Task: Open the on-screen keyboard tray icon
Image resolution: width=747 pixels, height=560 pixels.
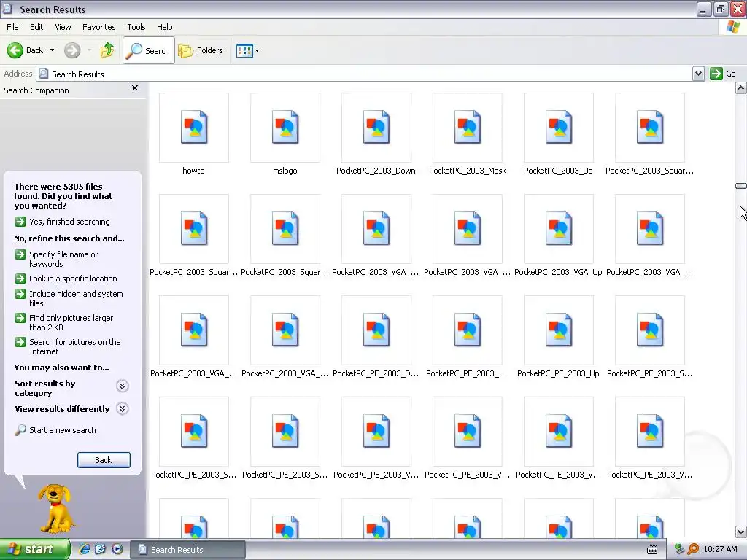Action: (x=652, y=549)
